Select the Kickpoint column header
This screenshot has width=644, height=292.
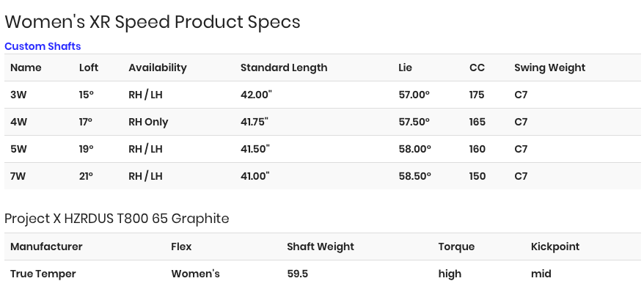[x=555, y=247]
